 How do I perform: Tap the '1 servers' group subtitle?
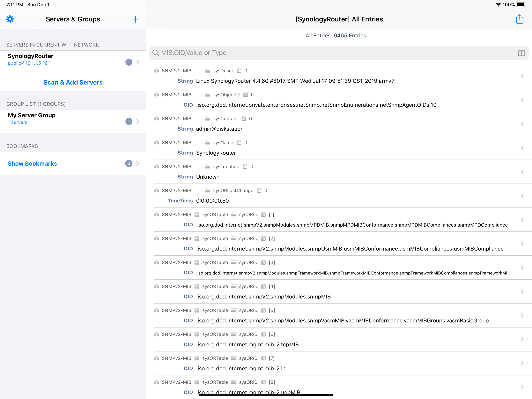click(x=18, y=122)
